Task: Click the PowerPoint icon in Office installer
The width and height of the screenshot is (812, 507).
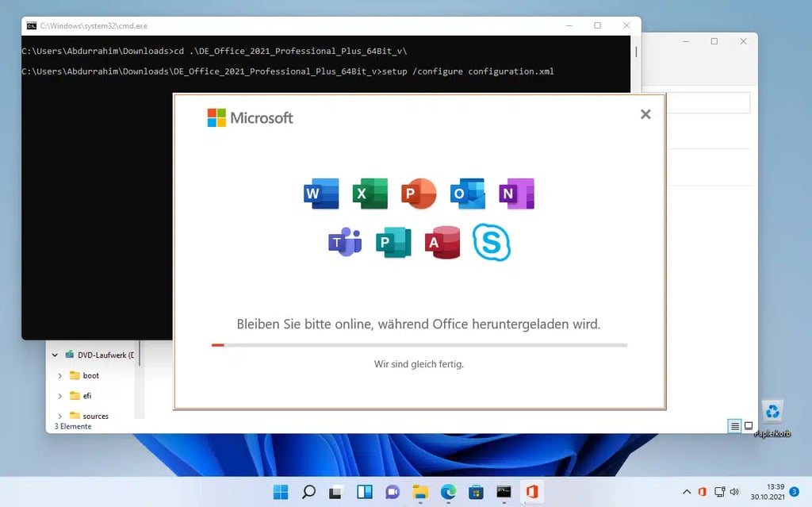Action: click(x=419, y=194)
